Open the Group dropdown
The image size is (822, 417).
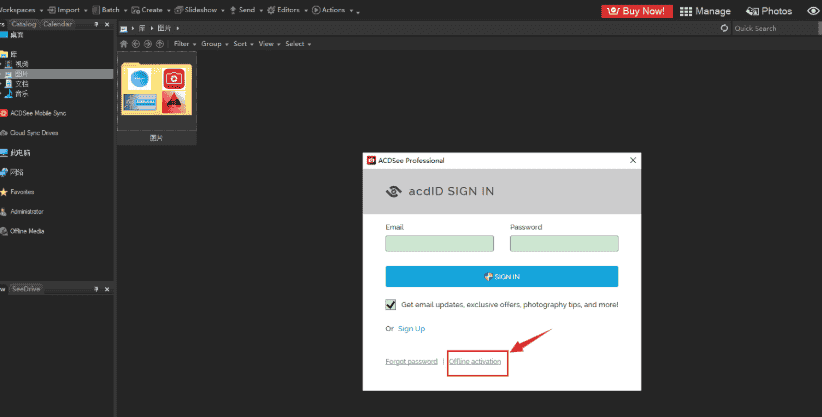[x=213, y=44]
